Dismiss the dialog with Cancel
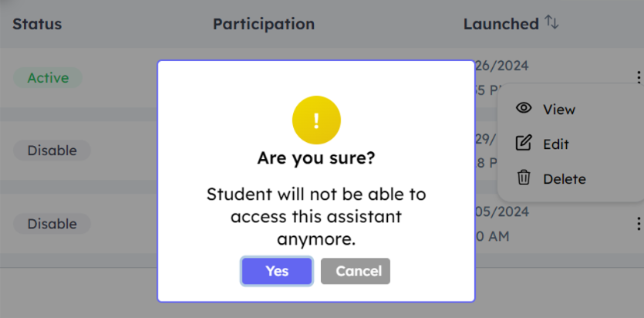 pyautogui.click(x=356, y=271)
